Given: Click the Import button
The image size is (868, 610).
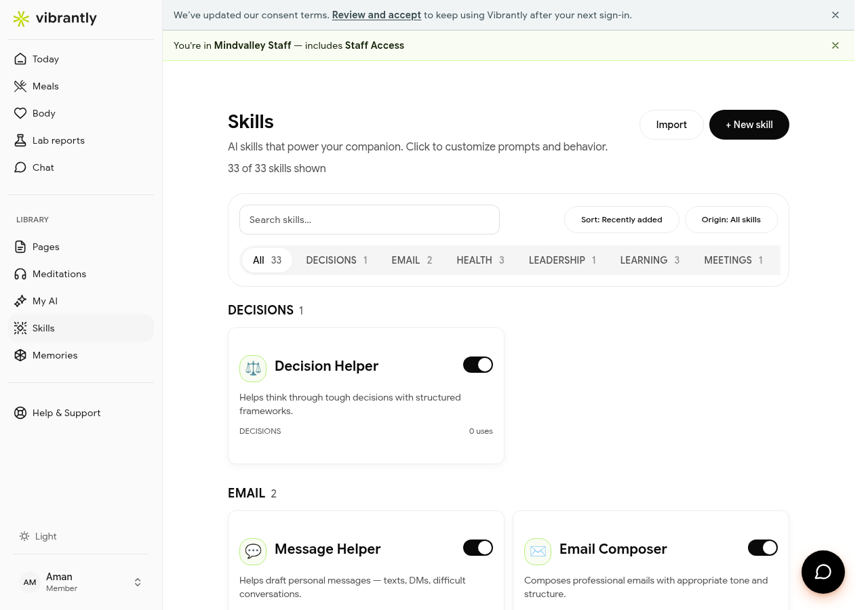Looking at the screenshot, I should tap(671, 125).
